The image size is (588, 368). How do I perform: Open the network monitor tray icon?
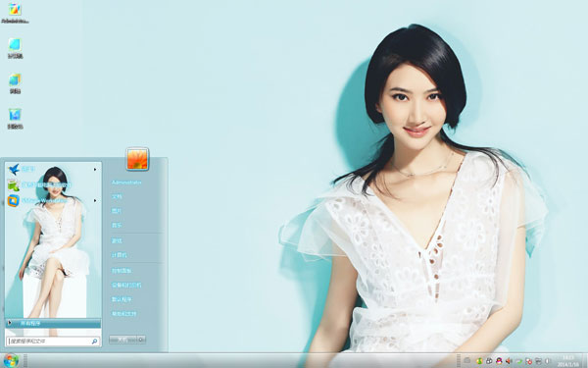tap(538, 361)
